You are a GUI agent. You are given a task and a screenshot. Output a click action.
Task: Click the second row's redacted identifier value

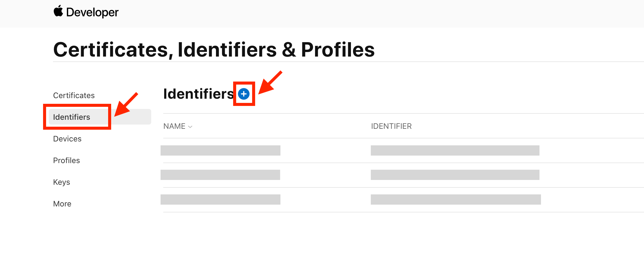(455, 175)
